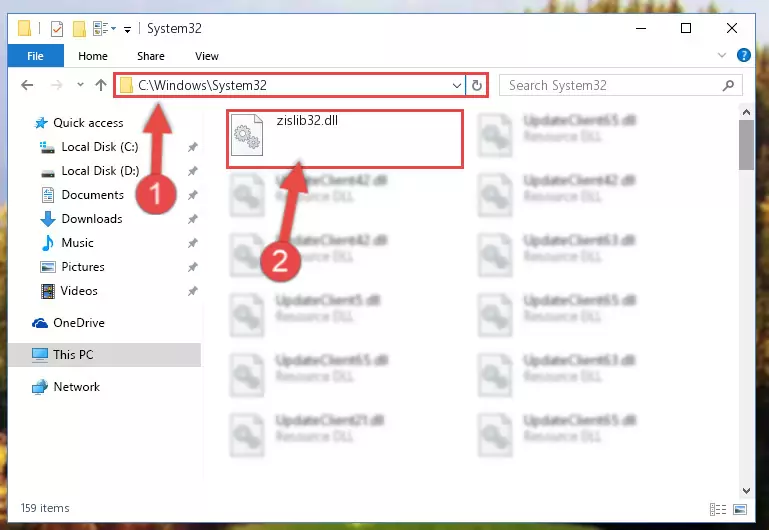
Task: Select Quick access in navigation pane
Action: (x=88, y=123)
